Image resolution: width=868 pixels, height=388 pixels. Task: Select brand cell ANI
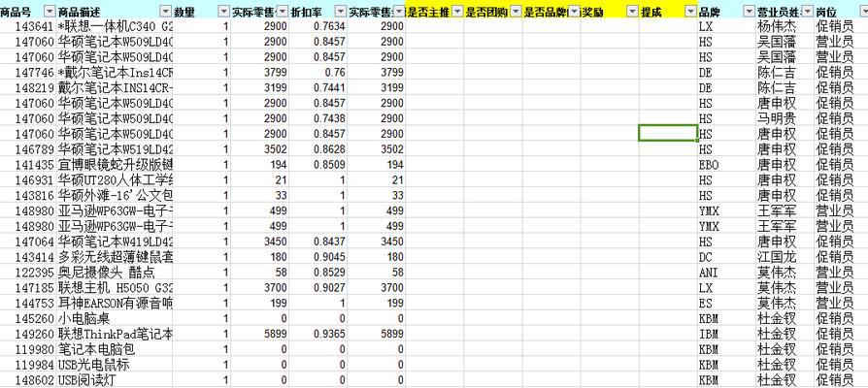pyautogui.click(x=726, y=273)
